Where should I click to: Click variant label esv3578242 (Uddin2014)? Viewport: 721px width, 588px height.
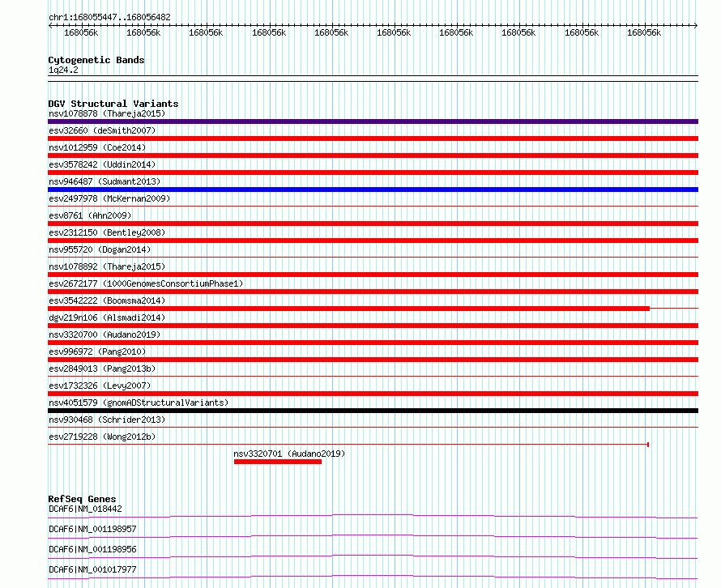tap(102, 164)
